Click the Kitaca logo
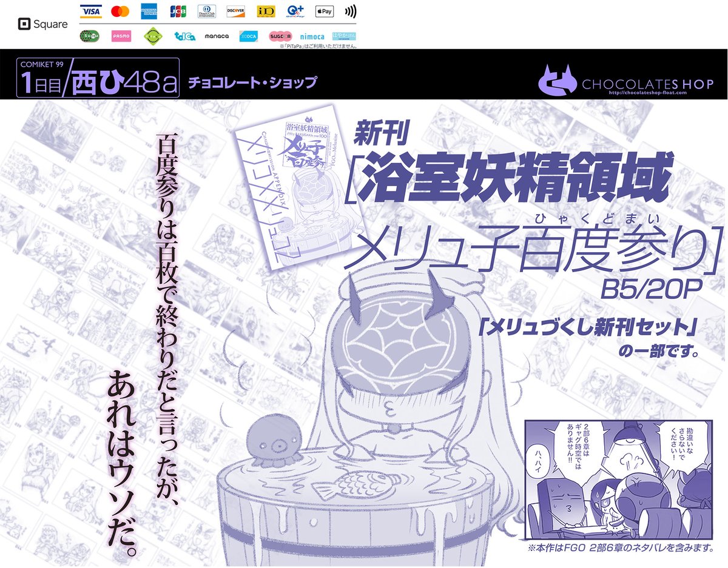The image size is (728, 568). [153, 36]
